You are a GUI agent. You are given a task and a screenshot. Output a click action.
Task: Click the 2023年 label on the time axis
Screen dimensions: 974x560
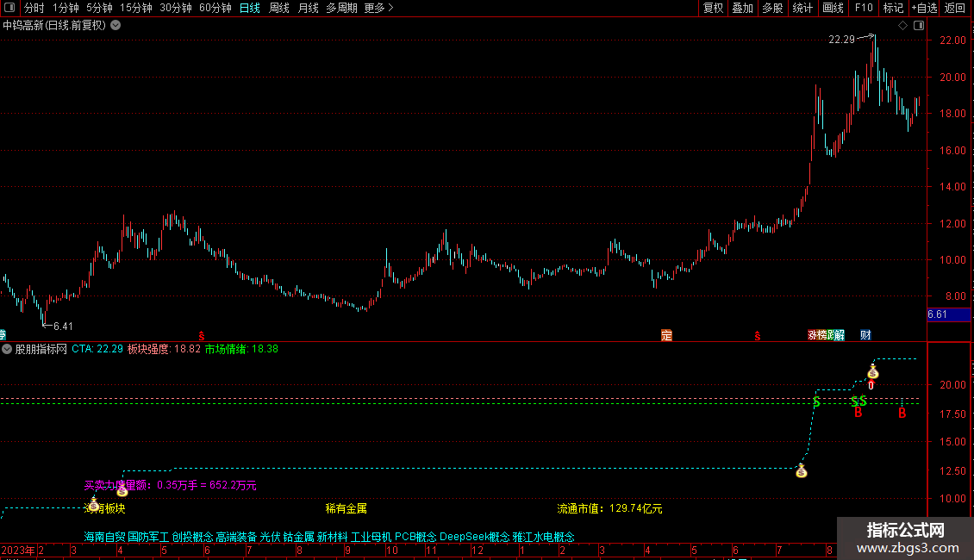(18, 550)
